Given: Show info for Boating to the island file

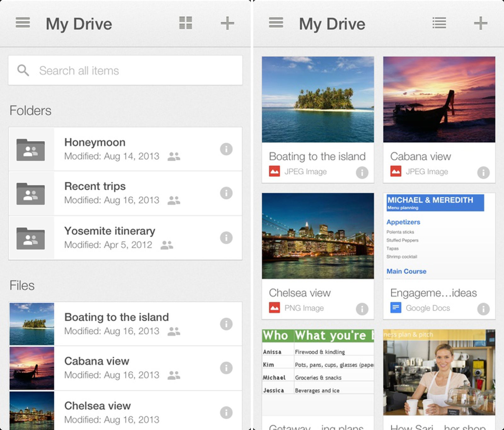Looking at the screenshot, I should point(226,324).
